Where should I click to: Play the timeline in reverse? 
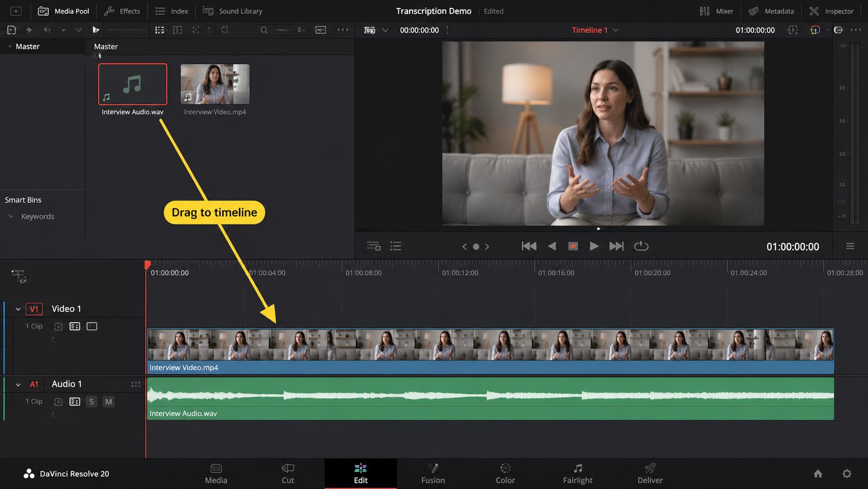[x=552, y=246]
